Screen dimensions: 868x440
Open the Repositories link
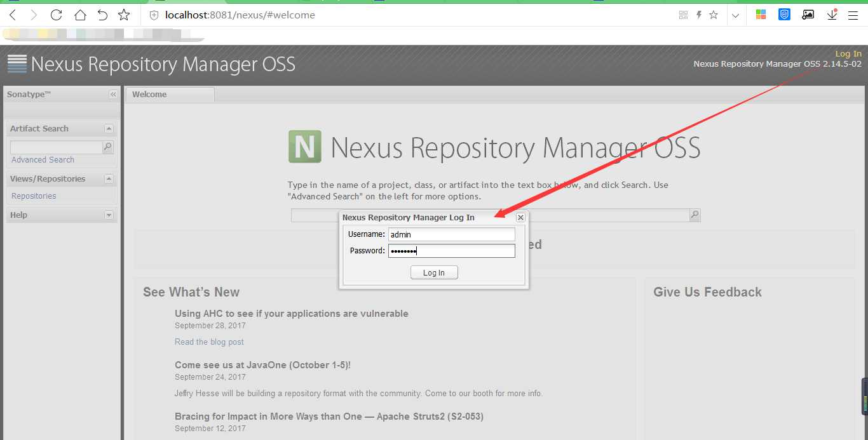pos(34,196)
